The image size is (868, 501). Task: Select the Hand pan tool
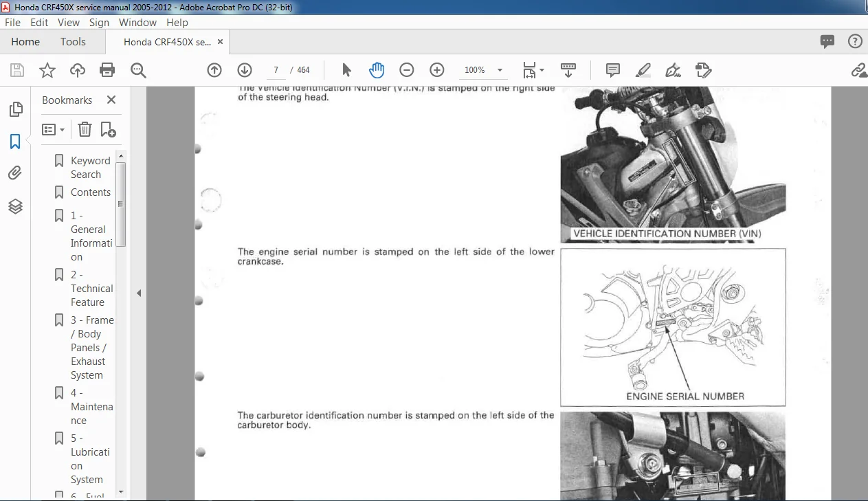pyautogui.click(x=377, y=70)
